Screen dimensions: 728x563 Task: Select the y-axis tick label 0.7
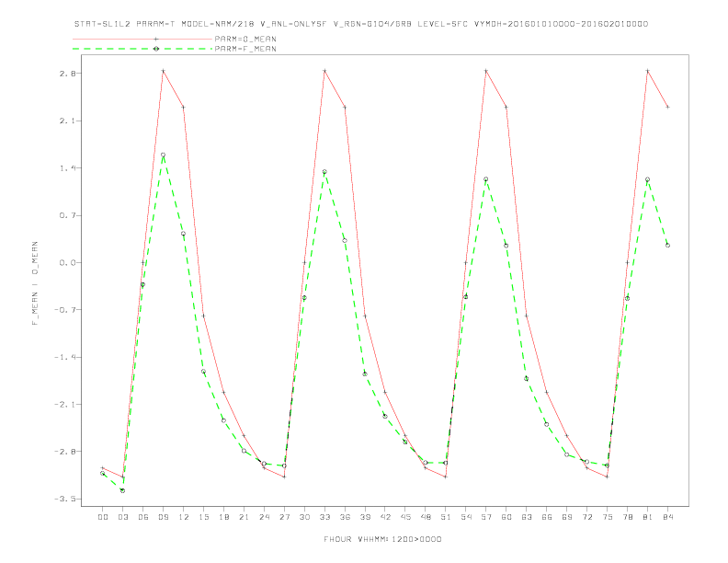click(67, 215)
